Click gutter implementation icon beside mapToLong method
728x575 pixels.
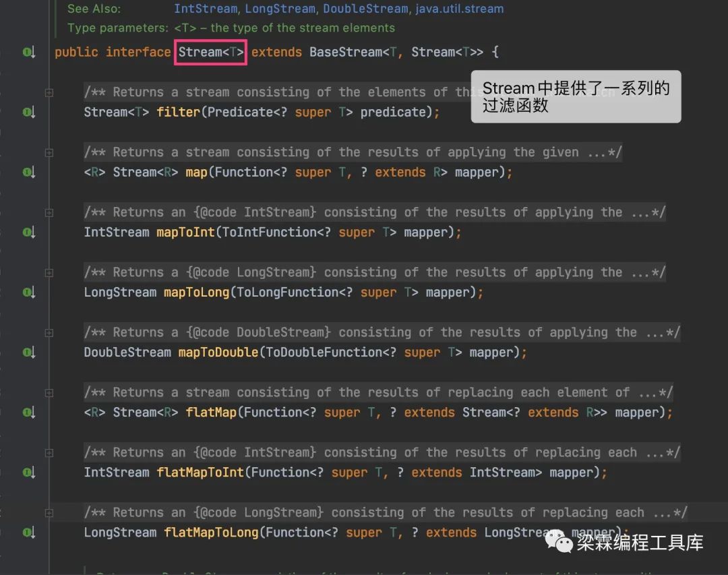tap(29, 292)
